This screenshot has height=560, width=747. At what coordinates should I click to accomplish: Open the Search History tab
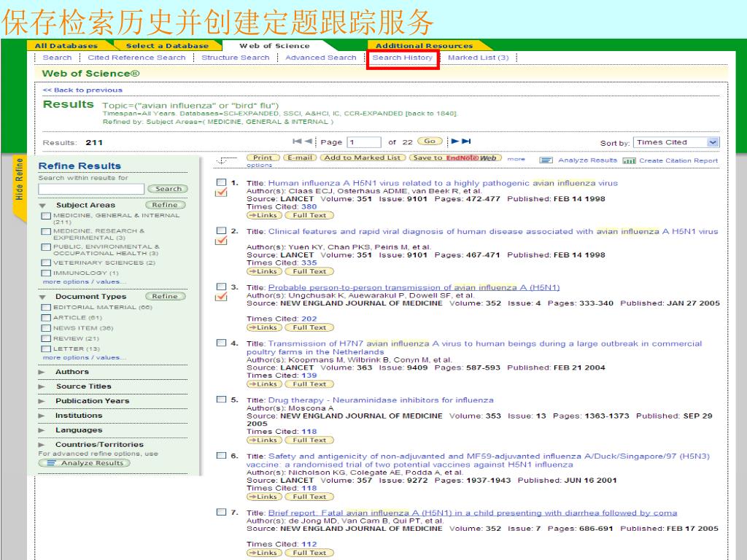click(402, 58)
